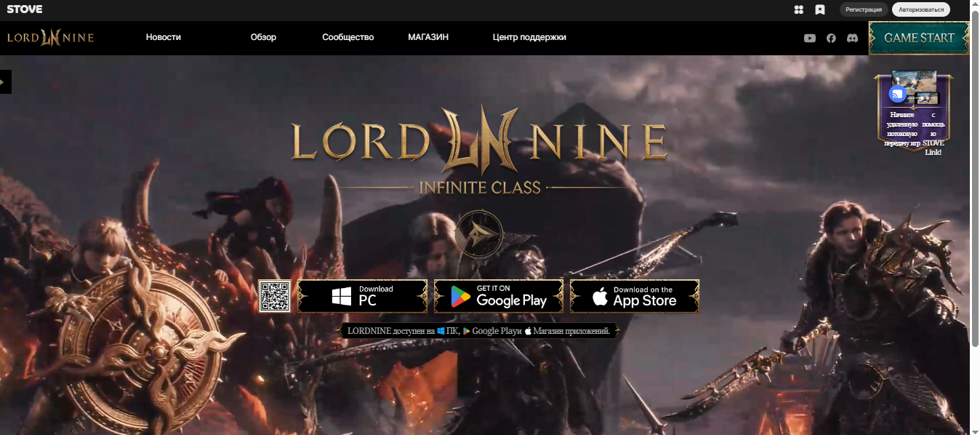The image size is (980, 435).
Task: Open the Facebook page icon
Action: tap(831, 38)
